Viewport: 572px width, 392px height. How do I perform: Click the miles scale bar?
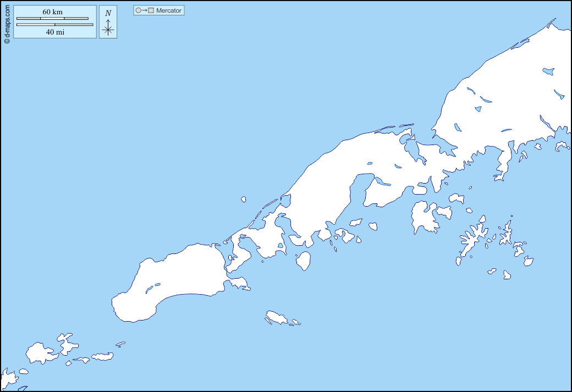pos(54,25)
